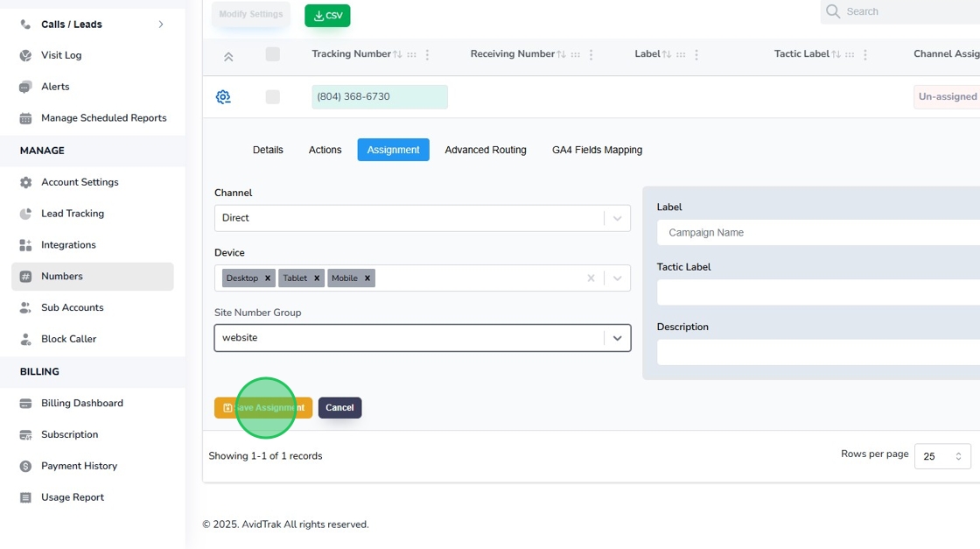Click the Visit Log icon

pyautogui.click(x=25, y=55)
